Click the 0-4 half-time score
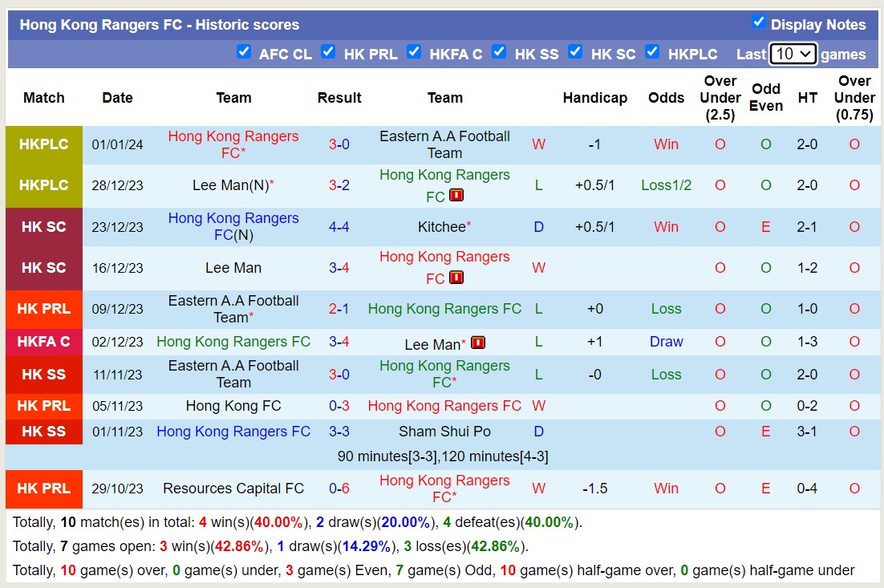884x588 pixels. tap(807, 489)
